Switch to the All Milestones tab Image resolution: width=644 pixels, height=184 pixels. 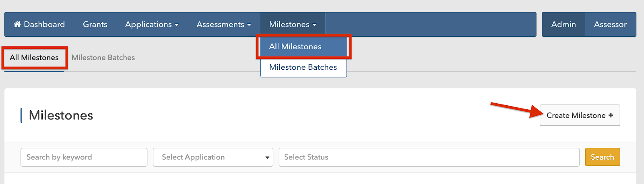coord(34,58)
